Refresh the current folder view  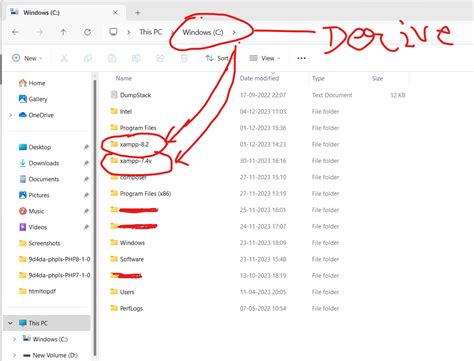pos(88,32)
